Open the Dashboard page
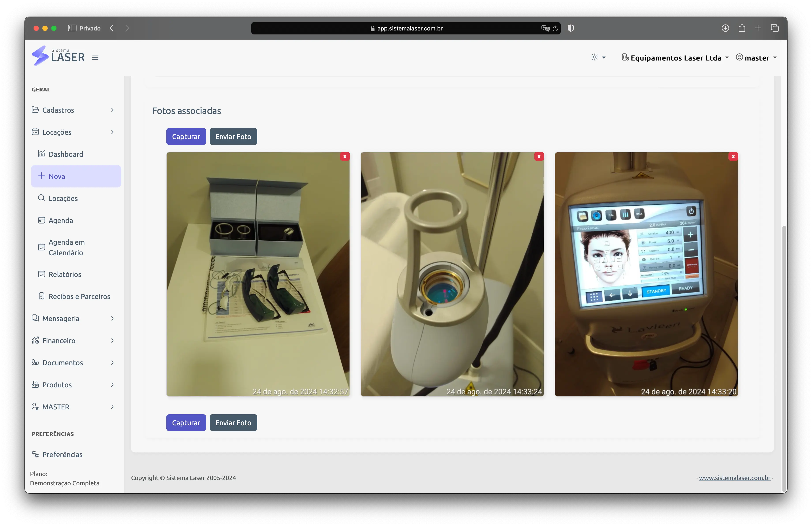 pos(76,154)
